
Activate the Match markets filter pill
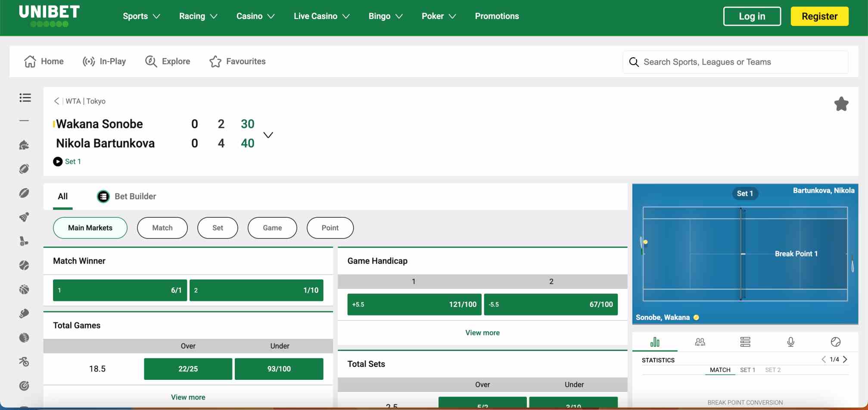(x=162, y=228)
